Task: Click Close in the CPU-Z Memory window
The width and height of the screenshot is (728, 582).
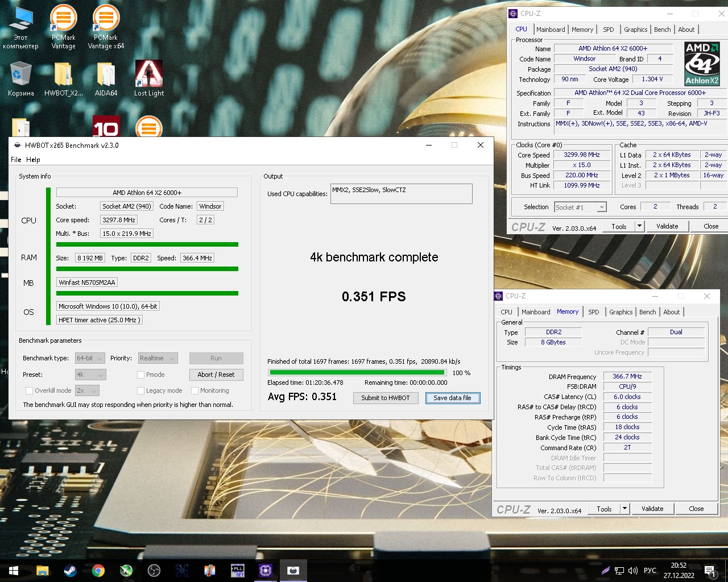Action: tap(696, 509)
